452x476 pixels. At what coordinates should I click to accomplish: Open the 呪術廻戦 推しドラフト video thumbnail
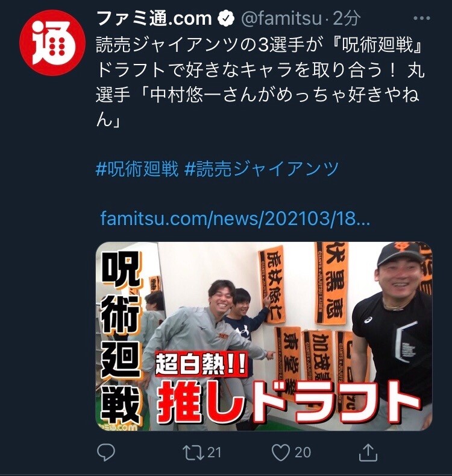coord(264,336)
